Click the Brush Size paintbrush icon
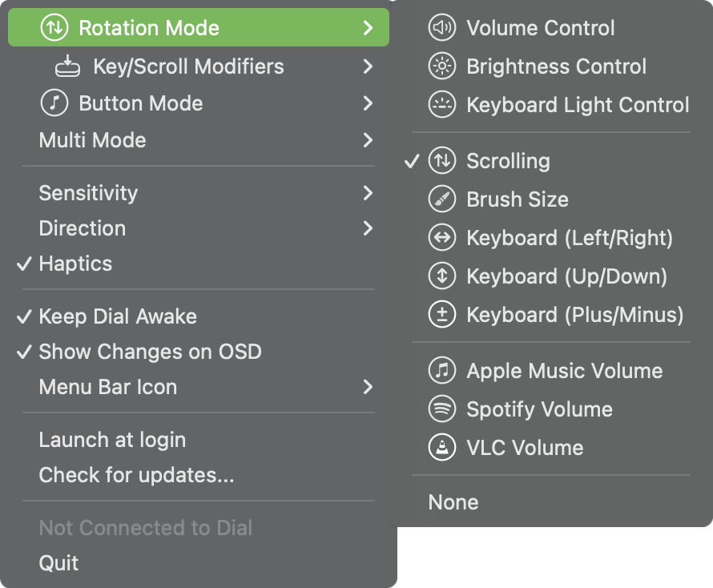The width and height of the screenshot is (713, 588). (441, 199)
